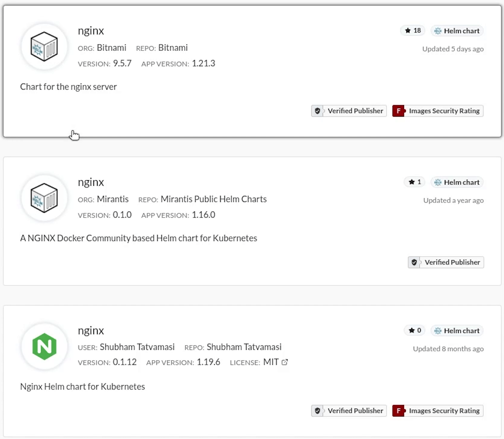Click the 0 stars badge on Shubham chart

(x=414, y=331)
